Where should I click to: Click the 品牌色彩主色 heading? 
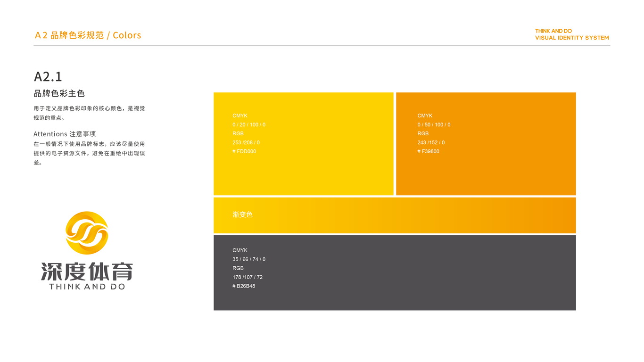point(59,93)
